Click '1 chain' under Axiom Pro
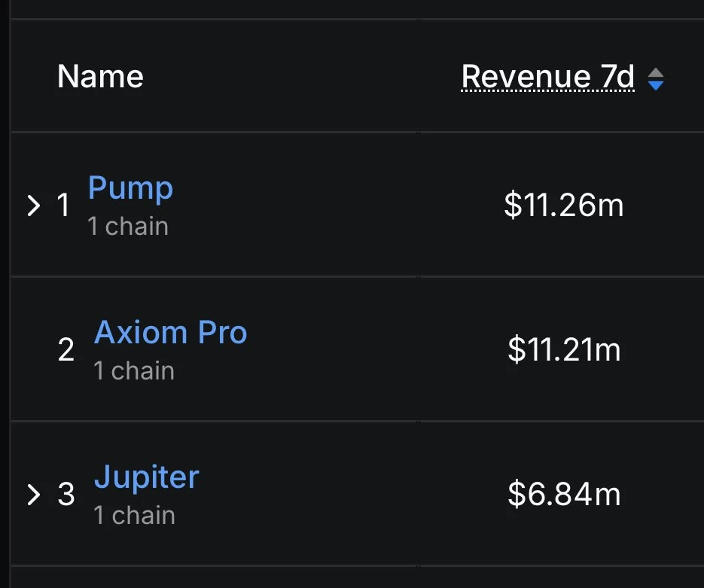 pos(134,370)
